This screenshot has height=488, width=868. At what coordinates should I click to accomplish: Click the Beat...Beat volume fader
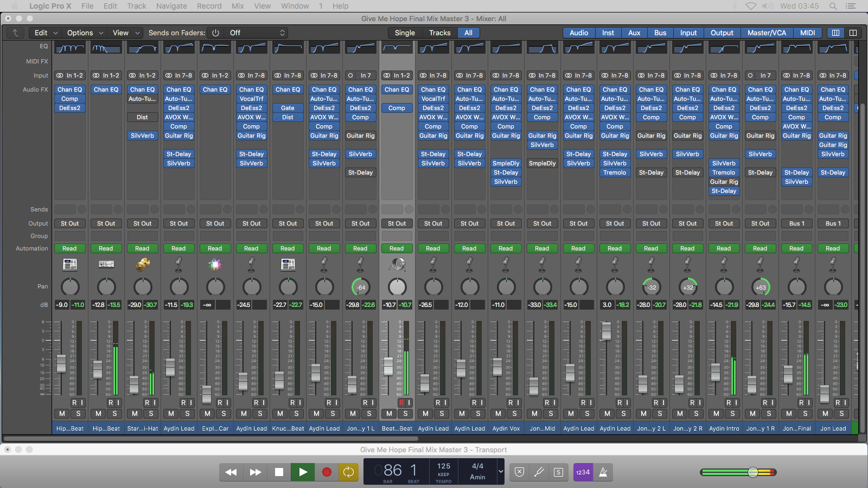point(388,366)
